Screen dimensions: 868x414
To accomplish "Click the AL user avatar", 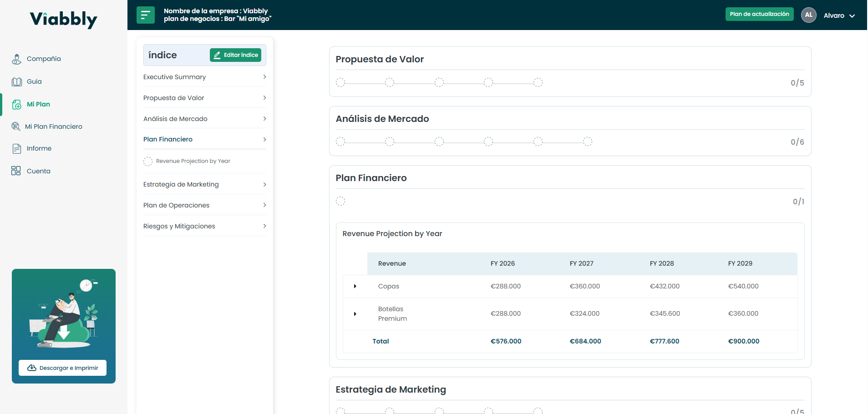I will point(808,15).
